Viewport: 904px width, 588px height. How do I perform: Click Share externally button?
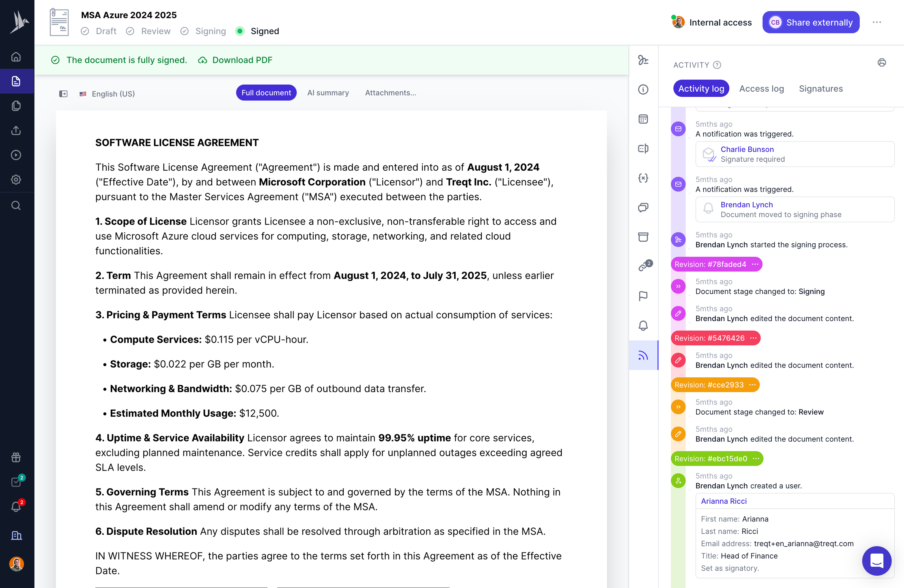coord(810,22)
